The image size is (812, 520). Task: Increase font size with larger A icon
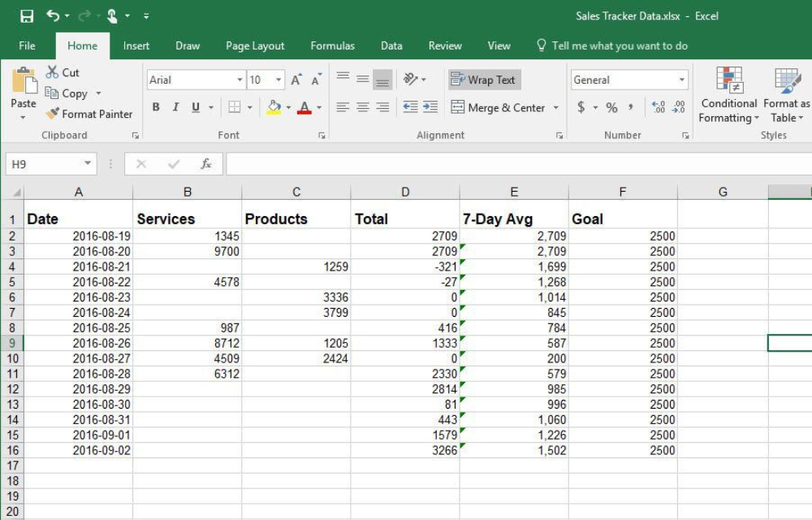(296, 80)
